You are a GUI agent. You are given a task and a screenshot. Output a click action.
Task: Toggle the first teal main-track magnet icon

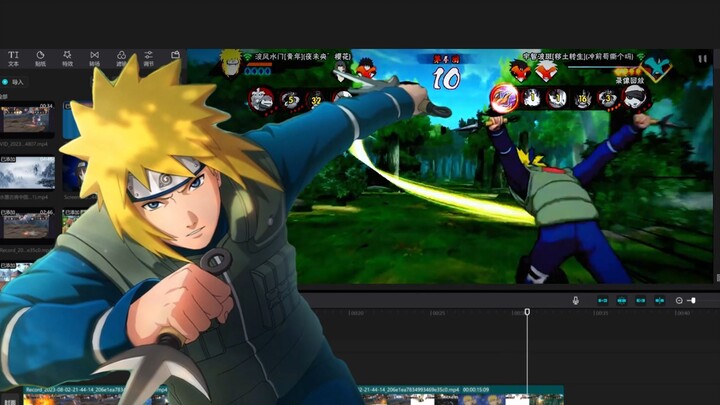pos(602,300)
